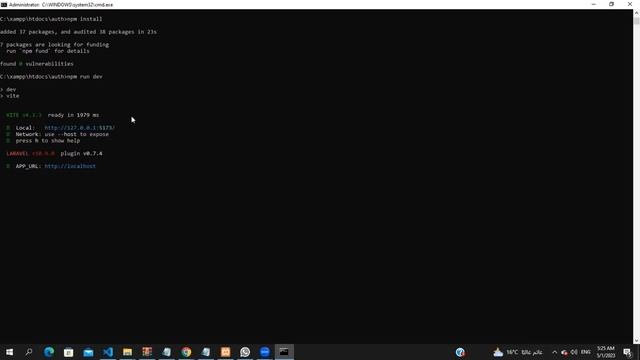Open the volume speaker control

coord(574,352)
